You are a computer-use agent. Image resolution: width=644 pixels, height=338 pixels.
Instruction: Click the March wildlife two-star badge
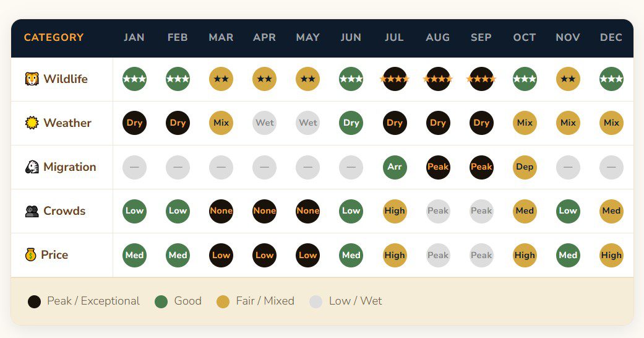(221, 79)
